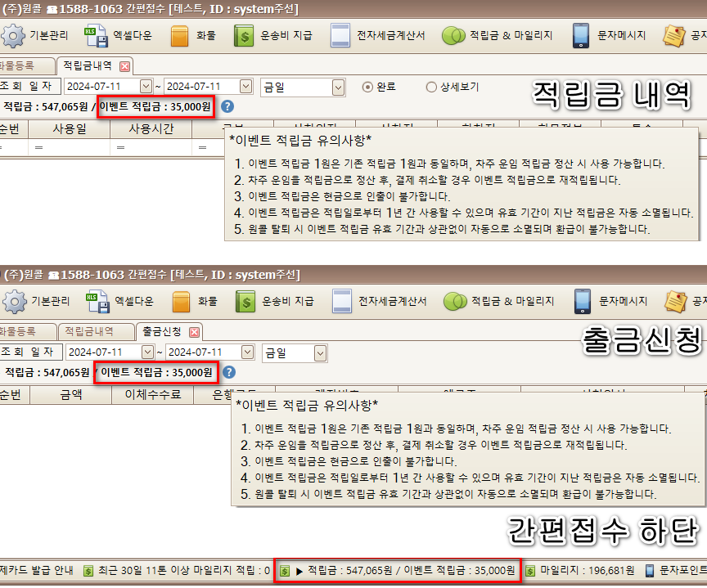Viewport: 707px width, 588px height.
Task: Open 기본관리 gear icon in top toolbar
Action: (x=14, y=36)
